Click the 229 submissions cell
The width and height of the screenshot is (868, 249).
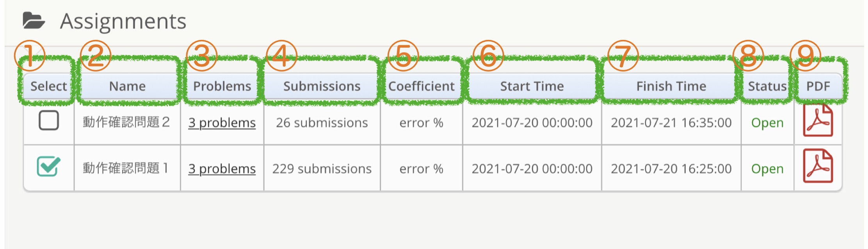coord(322,168)
